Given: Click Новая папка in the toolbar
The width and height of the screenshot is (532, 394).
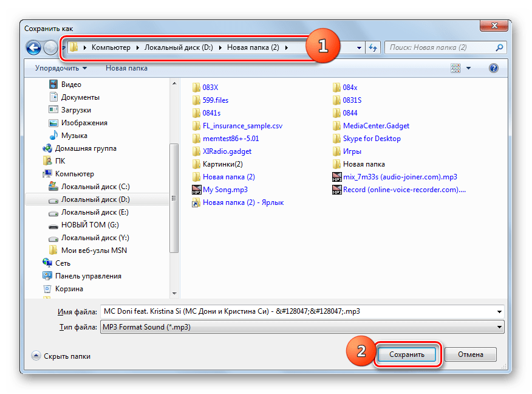Looking at the screenshot, I should [126, 68].
